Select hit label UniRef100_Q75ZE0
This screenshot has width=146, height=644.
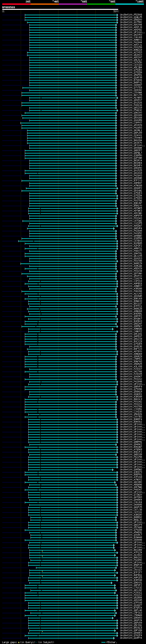(131, 70)
